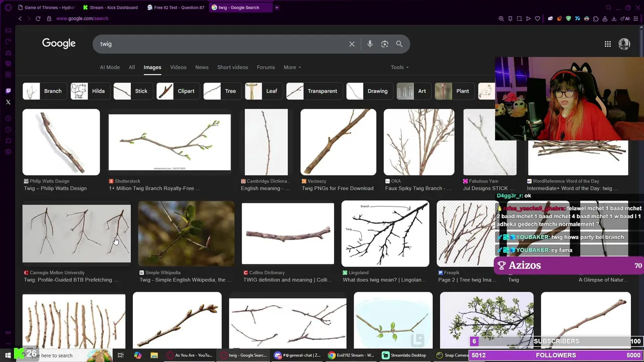644x362 pixels.
Task: Open sidebar settings gear icon
Action: click(8, 152)
